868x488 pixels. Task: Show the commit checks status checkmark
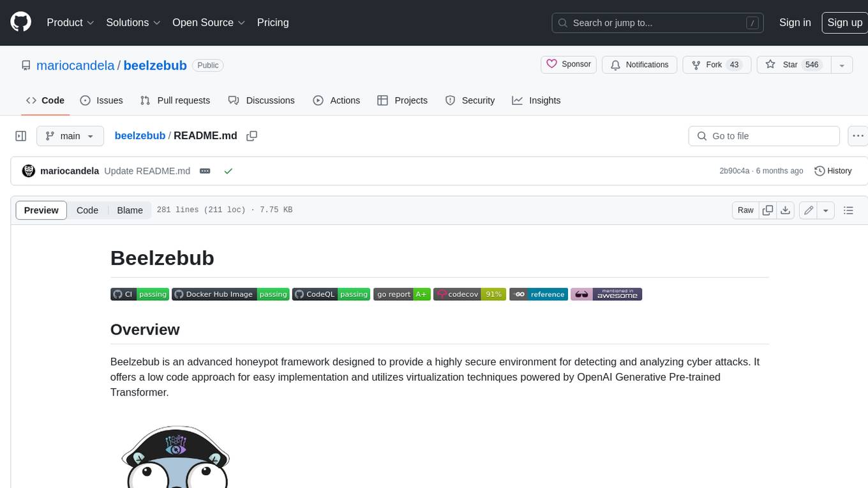(x=228, y=171)
